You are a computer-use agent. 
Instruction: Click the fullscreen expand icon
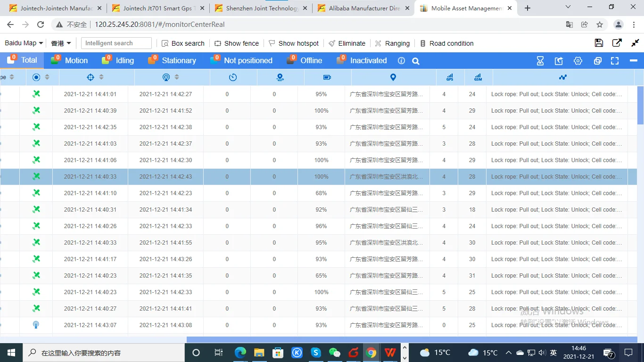click(614, 61)
